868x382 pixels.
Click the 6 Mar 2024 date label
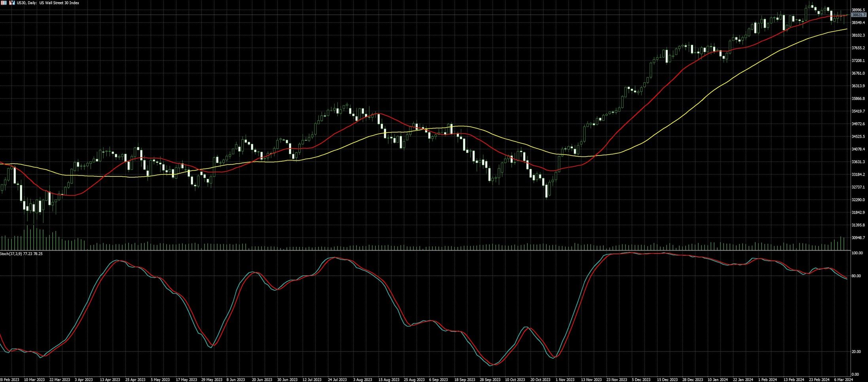pos(843,380)
